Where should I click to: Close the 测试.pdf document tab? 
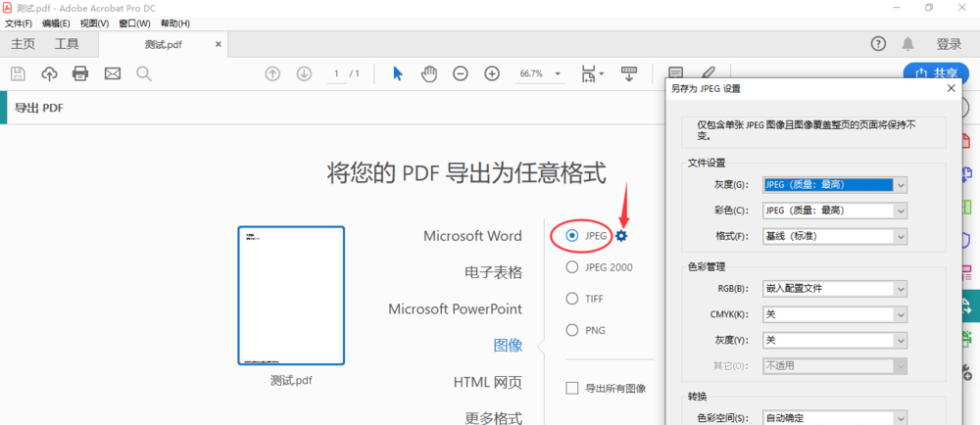[219, 44]
